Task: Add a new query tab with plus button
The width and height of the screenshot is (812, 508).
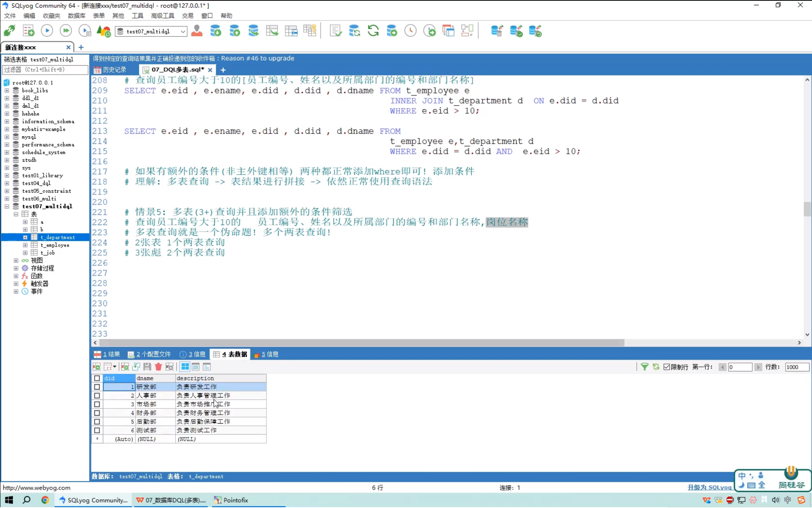Action: click(x=223, y=70)
